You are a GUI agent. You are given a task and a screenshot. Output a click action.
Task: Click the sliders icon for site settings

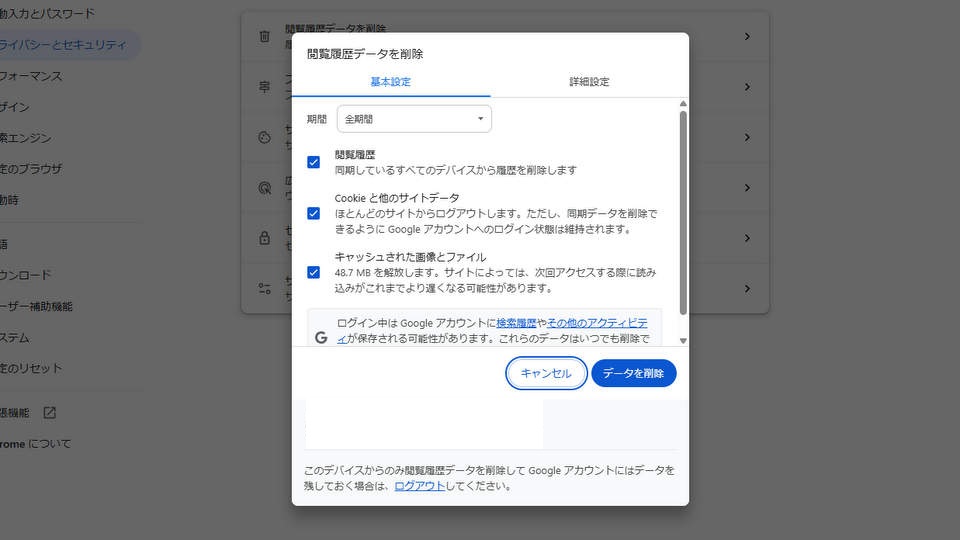264,288
